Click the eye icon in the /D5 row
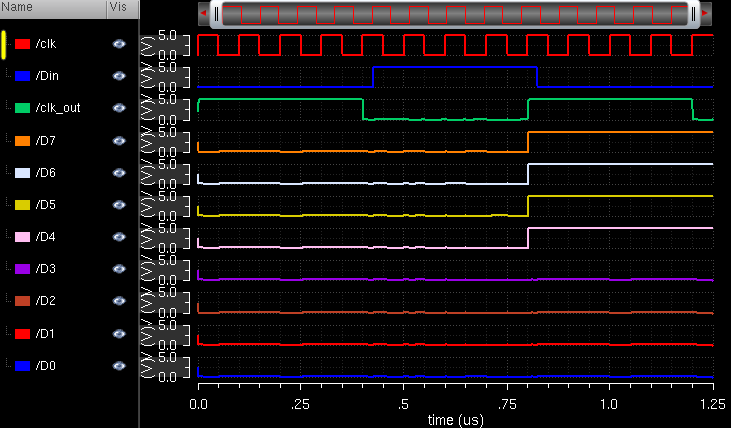Image resolution: width=731 pixels, height=428 pixels. point(119,205)
